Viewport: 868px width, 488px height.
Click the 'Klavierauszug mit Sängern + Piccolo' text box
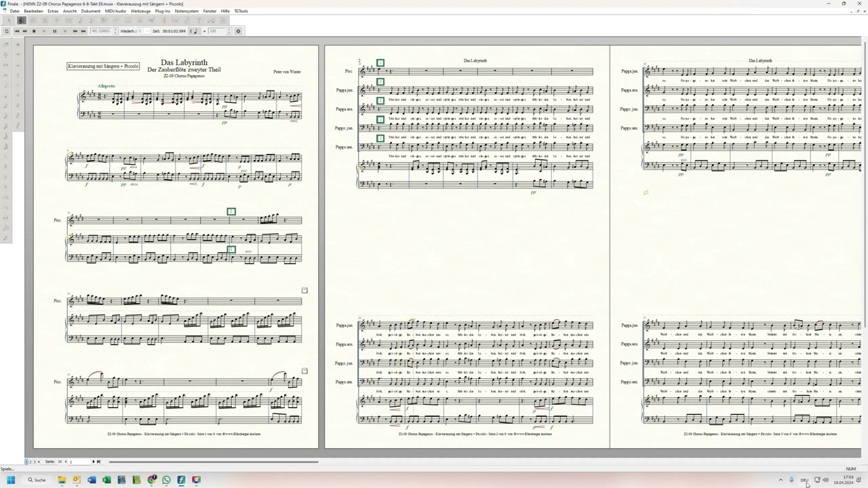click(x=104, y=66)
